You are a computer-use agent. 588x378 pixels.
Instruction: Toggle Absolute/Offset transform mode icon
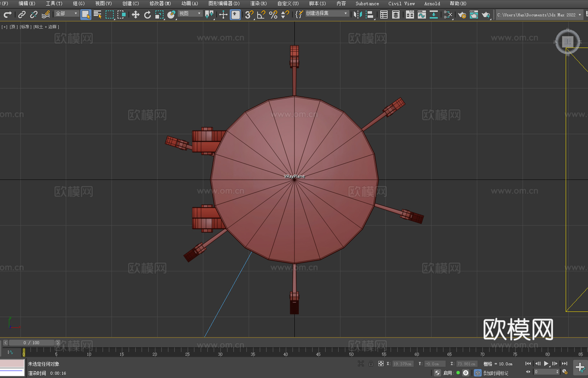(381, 364)
